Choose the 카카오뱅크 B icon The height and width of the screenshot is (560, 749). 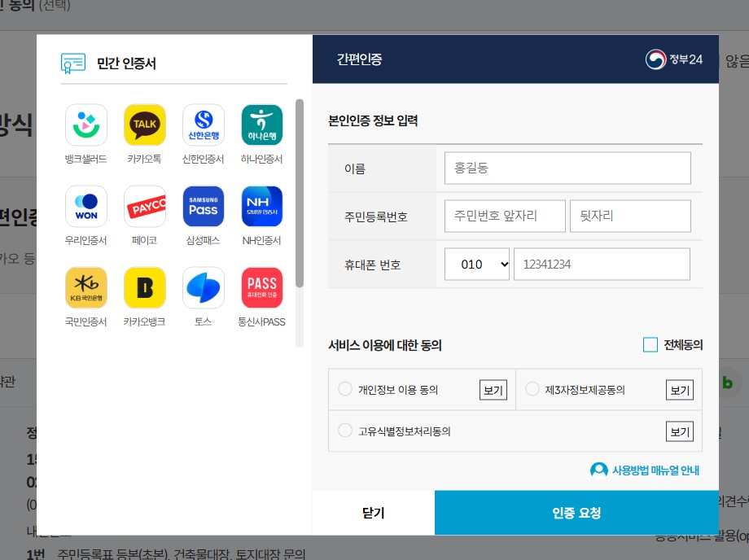[x=145, y=287]
